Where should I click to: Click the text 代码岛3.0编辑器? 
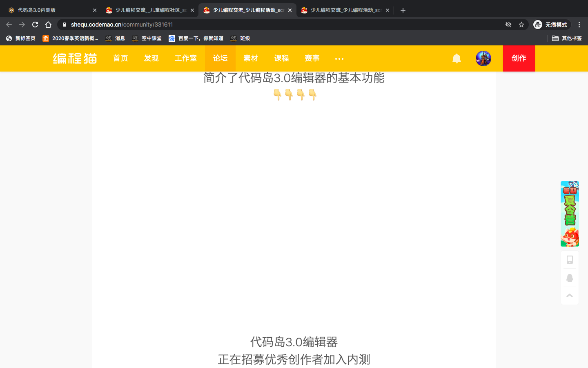[294, 342]
